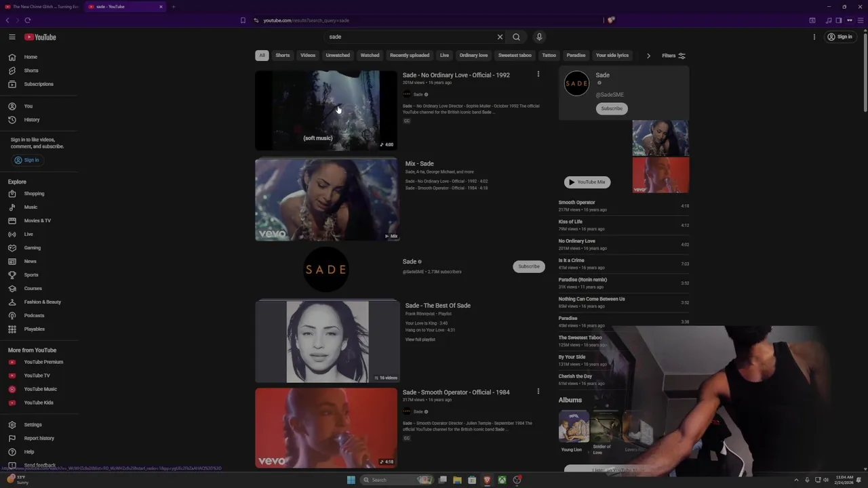The width and height of the screenshot is (868, 488).
Task: Select the Unwatched filter chip
Action: (338, 56)
